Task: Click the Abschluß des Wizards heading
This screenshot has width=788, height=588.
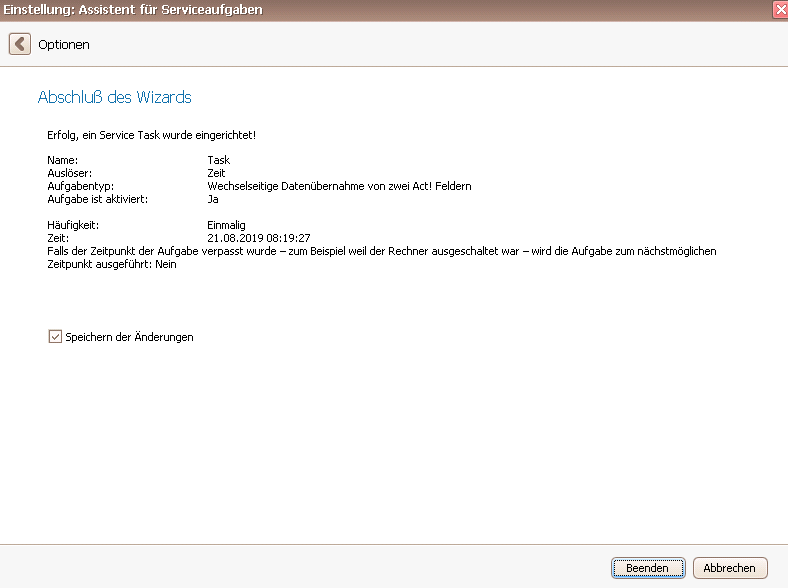Action: (x=115, y=96)
